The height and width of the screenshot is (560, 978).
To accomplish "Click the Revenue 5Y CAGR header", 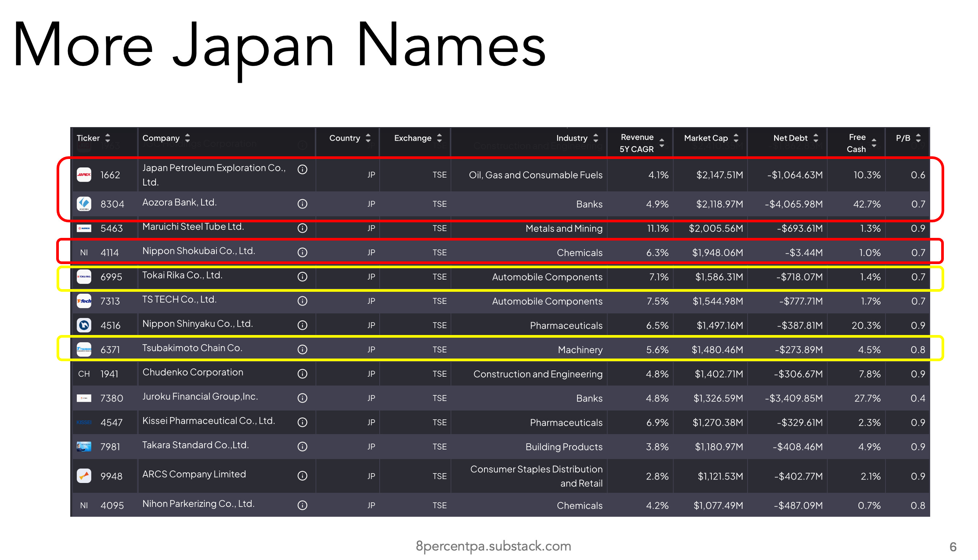I will 637,143.
